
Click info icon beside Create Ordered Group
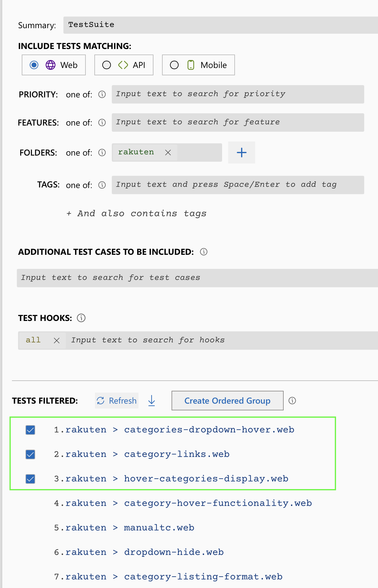pyautogui.click(x=292, y=401)
